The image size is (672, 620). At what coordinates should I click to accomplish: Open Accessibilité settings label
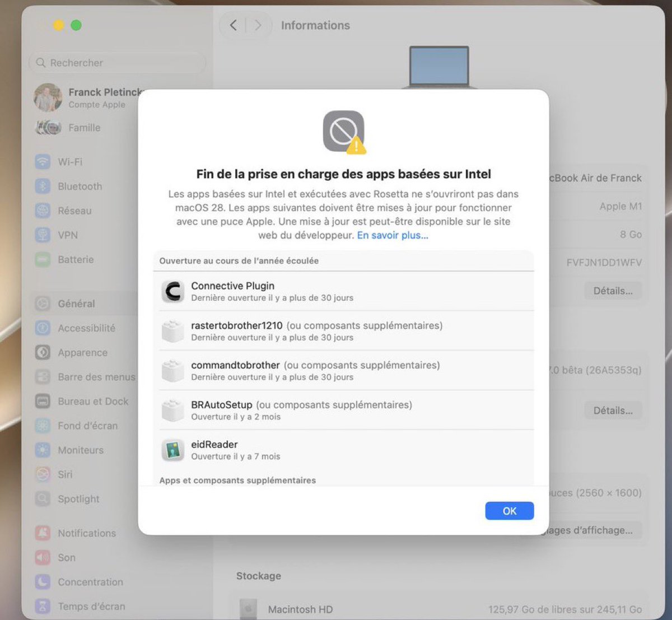[87, 328]
